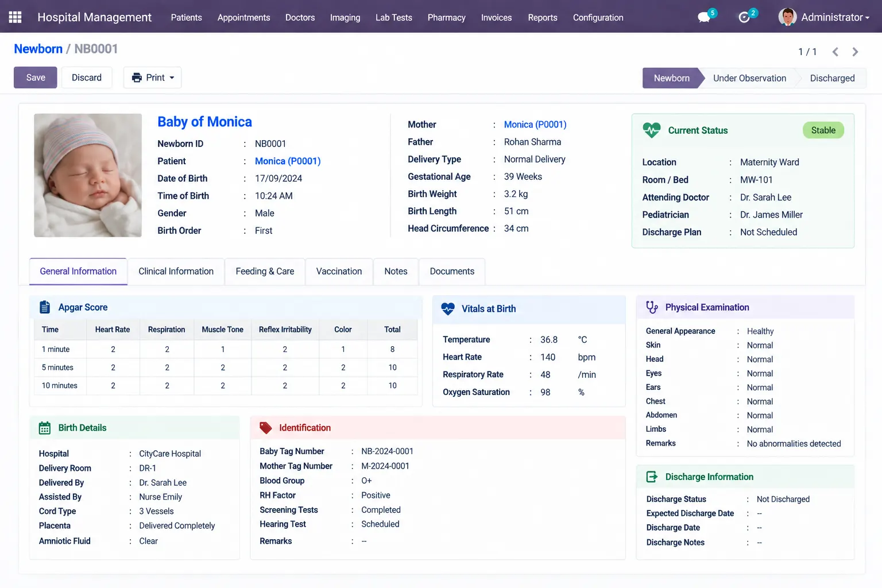Screen dimensions: 882x588
Task: Select Apgar 1 minute total cell
Action: (392, 349)
